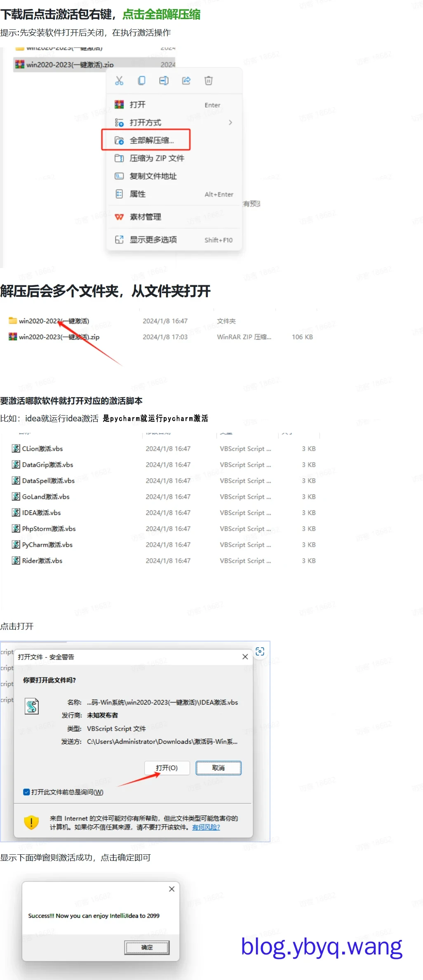Click the WinRAR icon of the 106 KB zip
Viewport: 423px width, 980px height.
click(13, 337)
